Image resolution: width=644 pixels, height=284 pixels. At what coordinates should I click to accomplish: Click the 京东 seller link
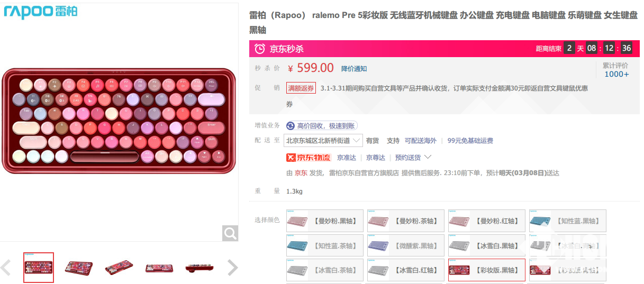(301, 173)
